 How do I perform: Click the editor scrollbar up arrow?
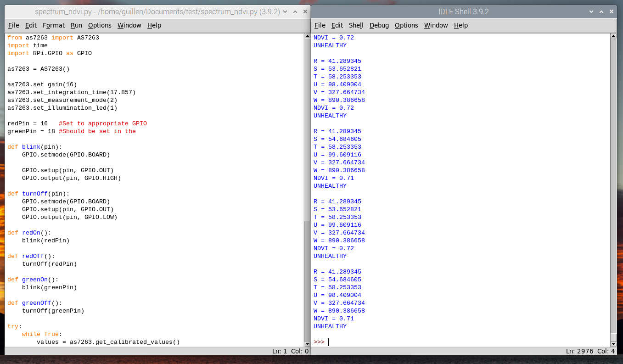[x=307, y=36]
